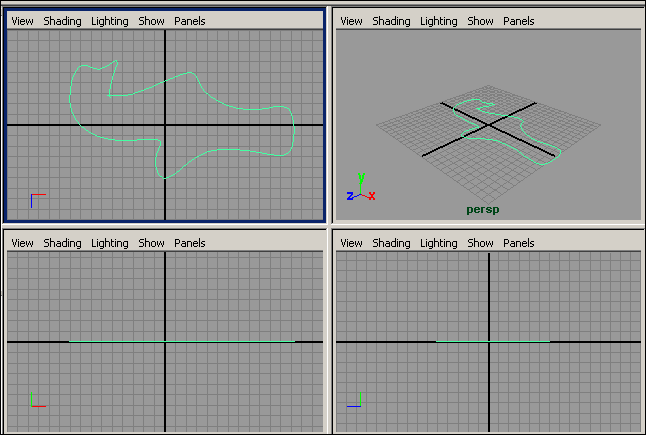
Task: Open Shading menu in bottom-left viewport
Action: click(62, 243)
